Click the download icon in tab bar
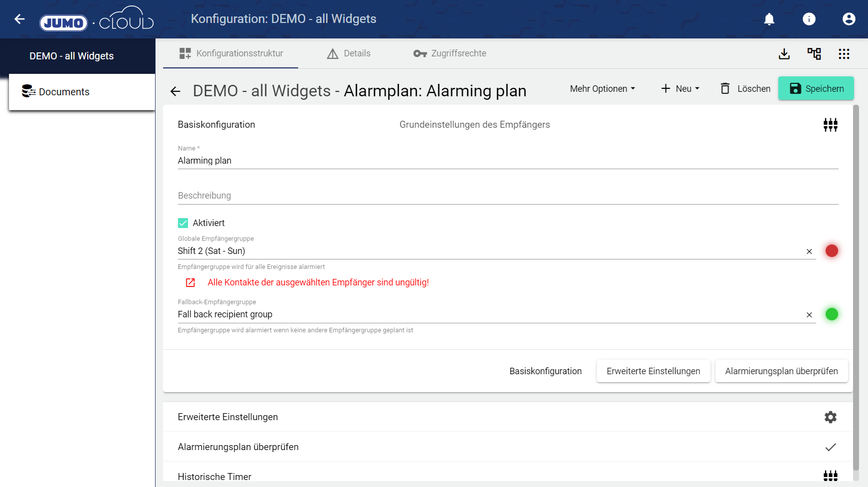 (784, 54)
